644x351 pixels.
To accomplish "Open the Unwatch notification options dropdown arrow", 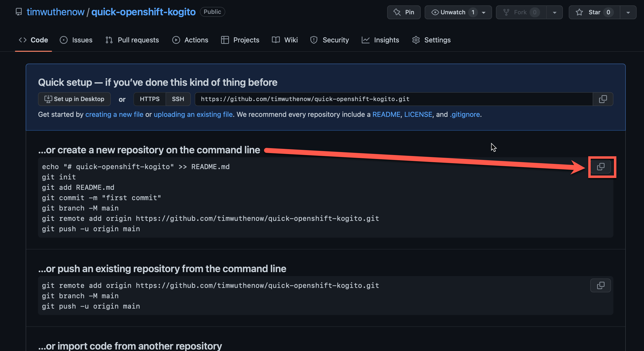I will [484, 12].
